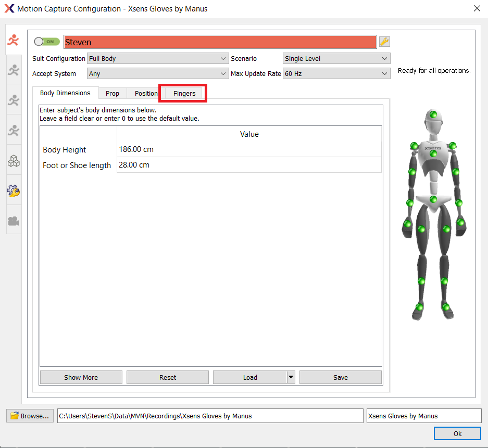
Task: Select the active red runner suit tab
Action: (x=14, y=41)
